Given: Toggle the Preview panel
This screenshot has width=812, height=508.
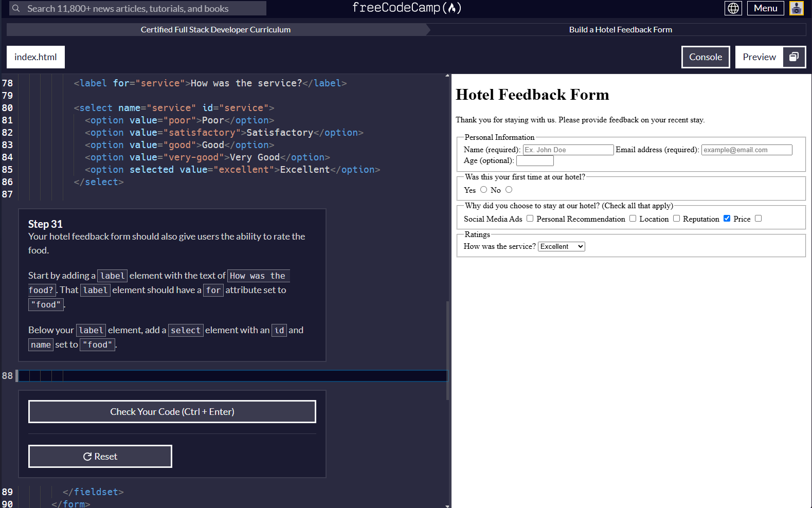Looking at the screenshot, I should [760, 57].
